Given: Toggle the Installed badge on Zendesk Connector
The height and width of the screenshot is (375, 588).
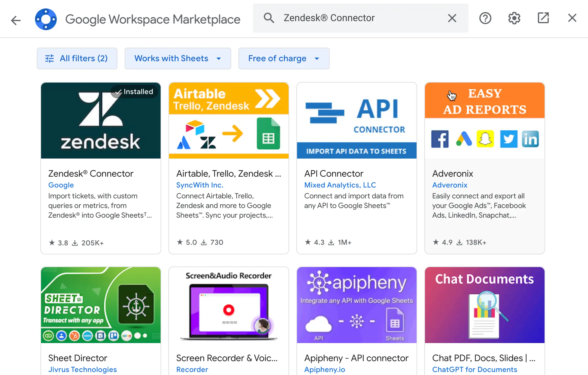Looking at the screenshot, I should [x=134, y=92].
